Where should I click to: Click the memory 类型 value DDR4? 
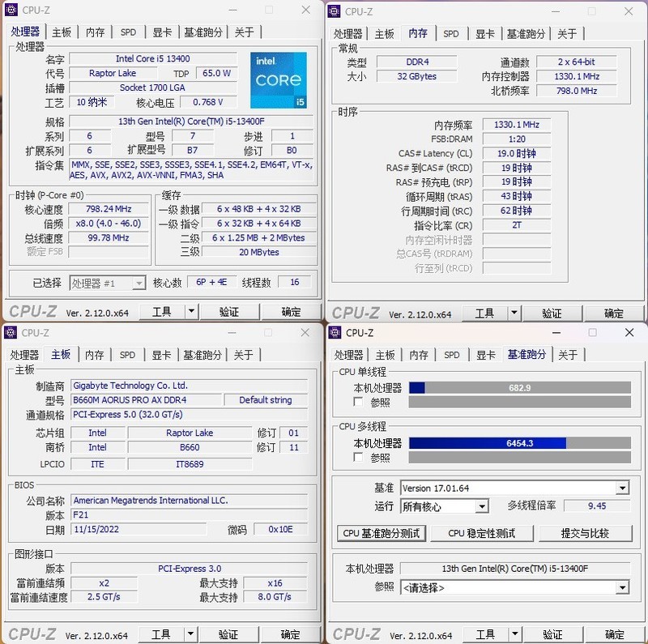(417, 62)
